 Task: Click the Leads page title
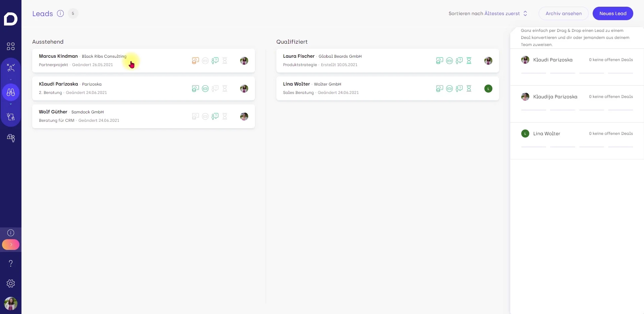click(x=43, y=14)
